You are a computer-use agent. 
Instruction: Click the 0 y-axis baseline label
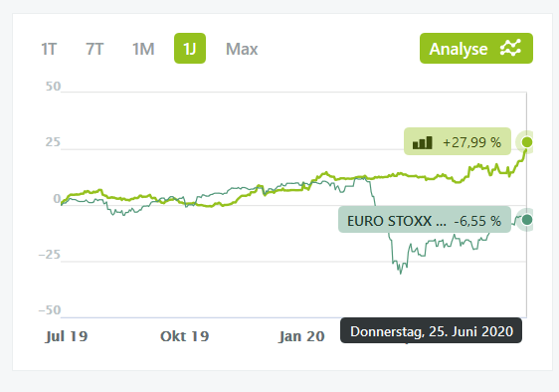[x=57, y=199]
